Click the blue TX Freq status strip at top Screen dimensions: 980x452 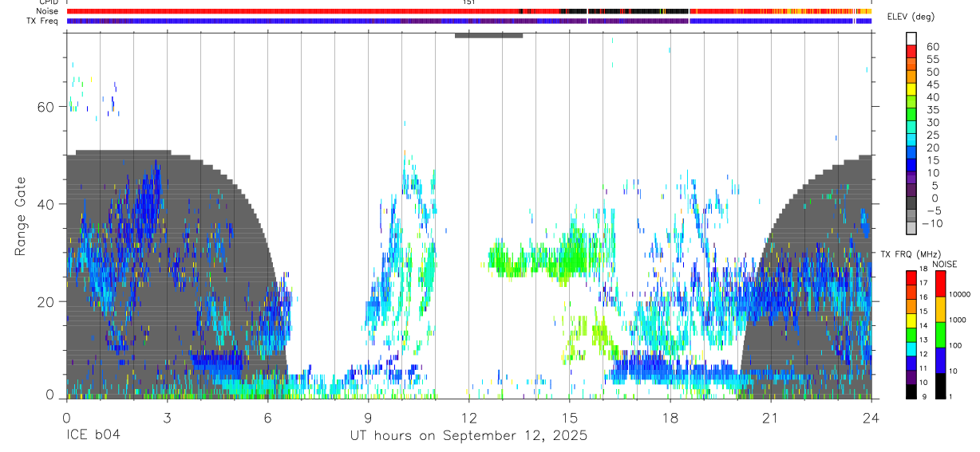click(x=468, y=21)
